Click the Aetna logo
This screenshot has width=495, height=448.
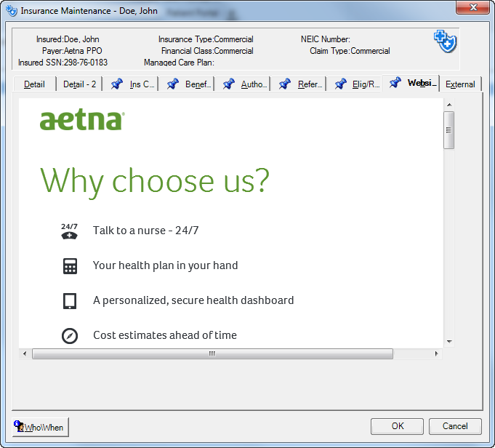coord(81,120)
